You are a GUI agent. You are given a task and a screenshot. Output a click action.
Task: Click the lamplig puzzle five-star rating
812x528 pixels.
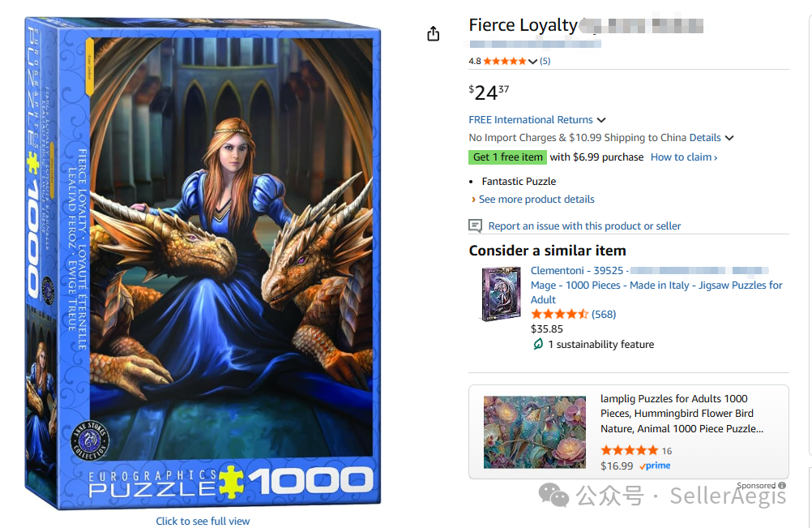[x=629, y=450]
